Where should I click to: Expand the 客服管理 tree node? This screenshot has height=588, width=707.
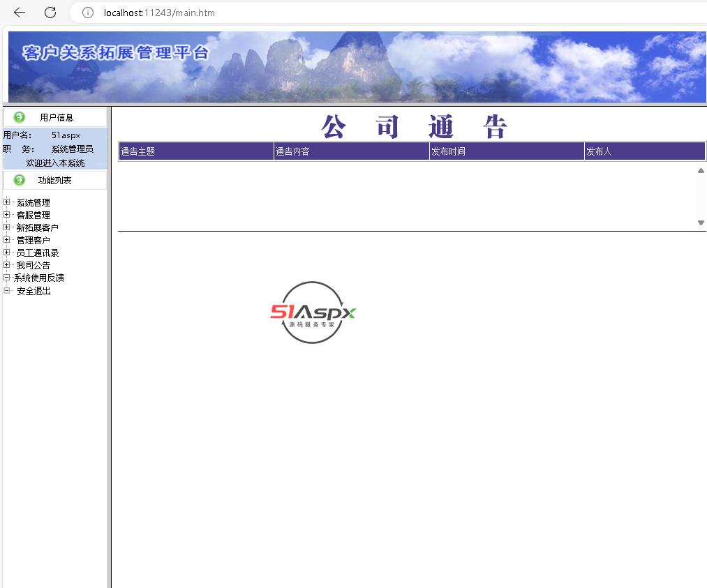(x=6, y=215)
